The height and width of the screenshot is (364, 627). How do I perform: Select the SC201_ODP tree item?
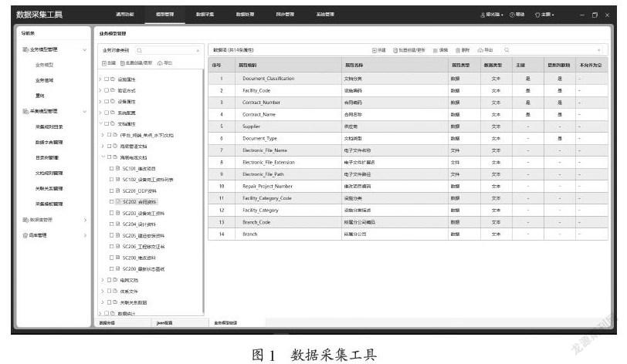point(139,191)
